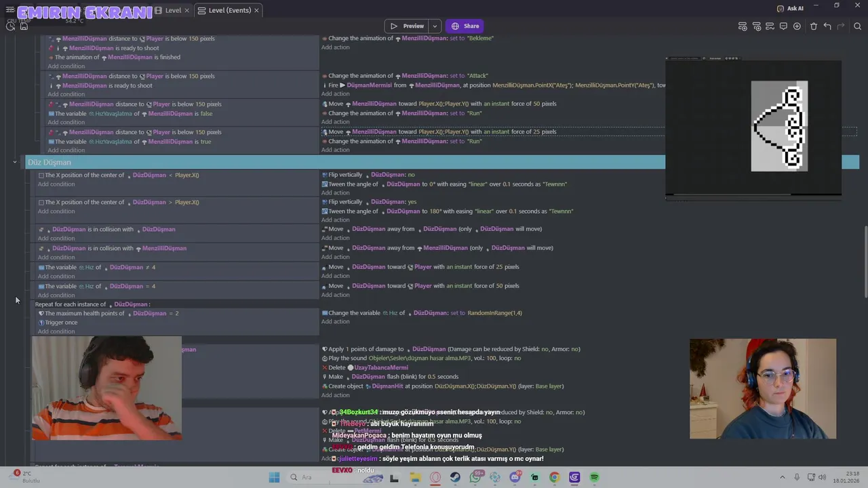Open the Windows Start menu
The height and width of the screenshot is (488, 868).
click(274, 477)
